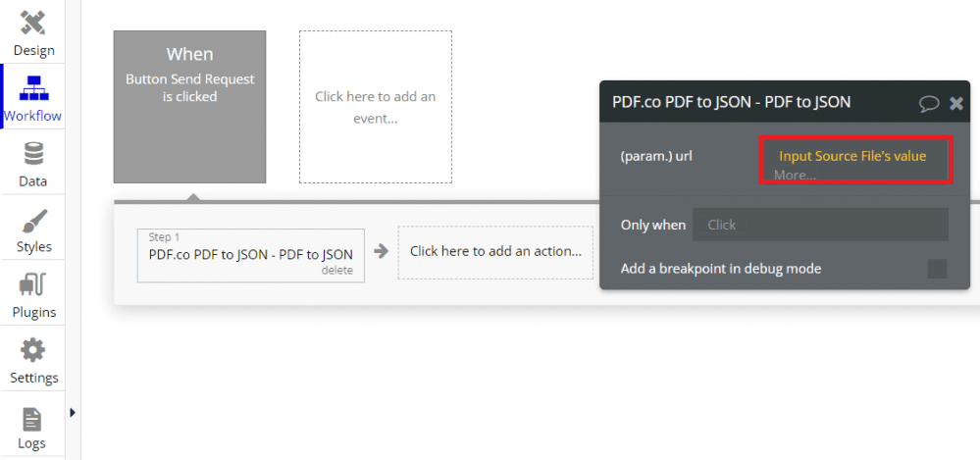This screenshot has width=980, height=460.
Task: Open the Settings gear icon
Action: coord(33,351)
